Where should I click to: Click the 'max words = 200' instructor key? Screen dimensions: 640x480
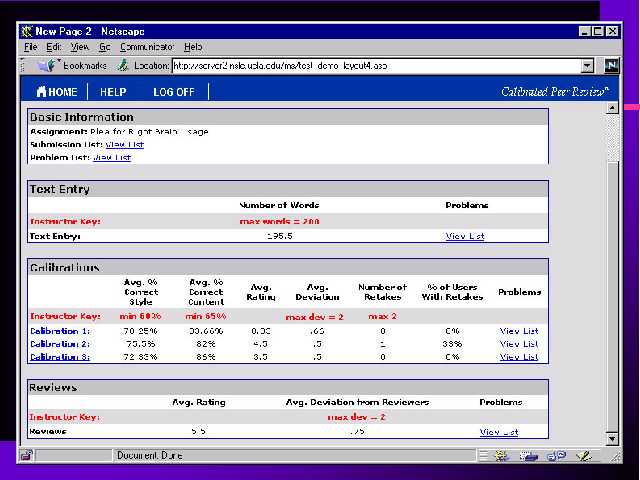[x=280, y=221]
